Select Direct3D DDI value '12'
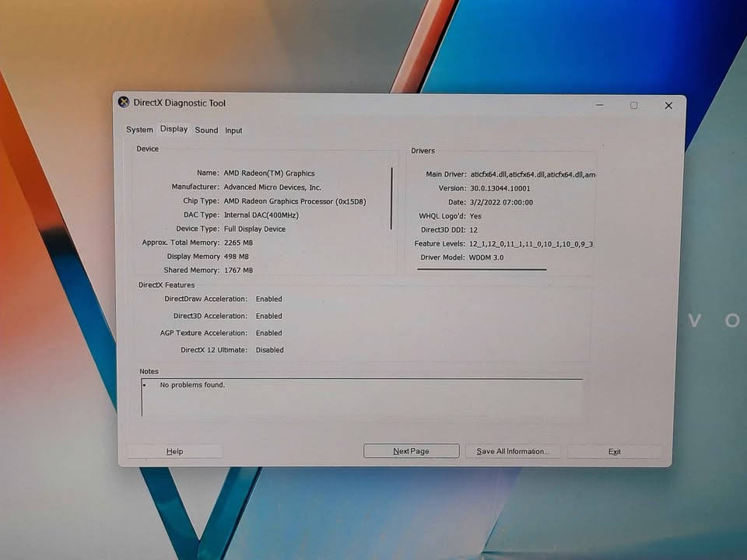Screen dimensions: 747x560 (474, 230)
